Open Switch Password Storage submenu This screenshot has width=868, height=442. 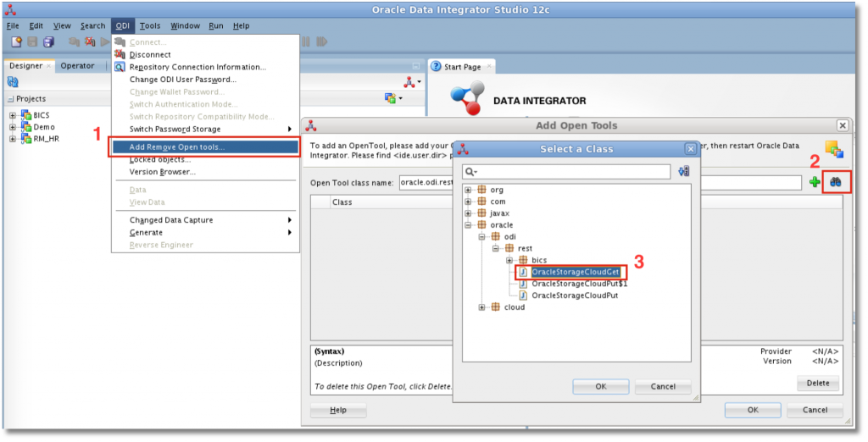205,129
